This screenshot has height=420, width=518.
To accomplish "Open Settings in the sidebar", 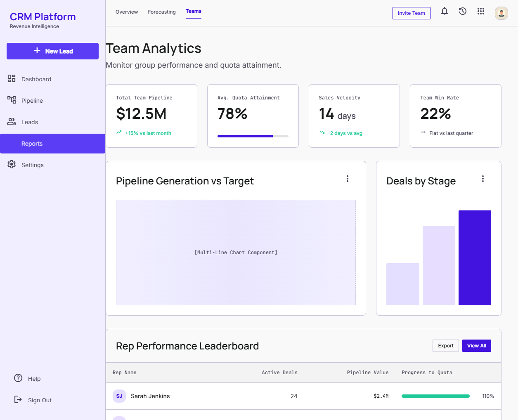I will point(52,165).
